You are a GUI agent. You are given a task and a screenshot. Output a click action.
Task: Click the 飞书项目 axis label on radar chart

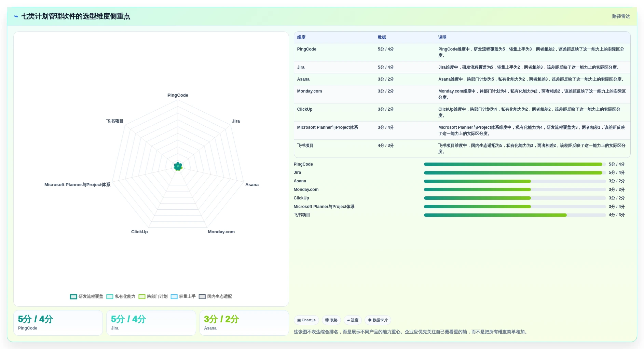tap(114, 121)
